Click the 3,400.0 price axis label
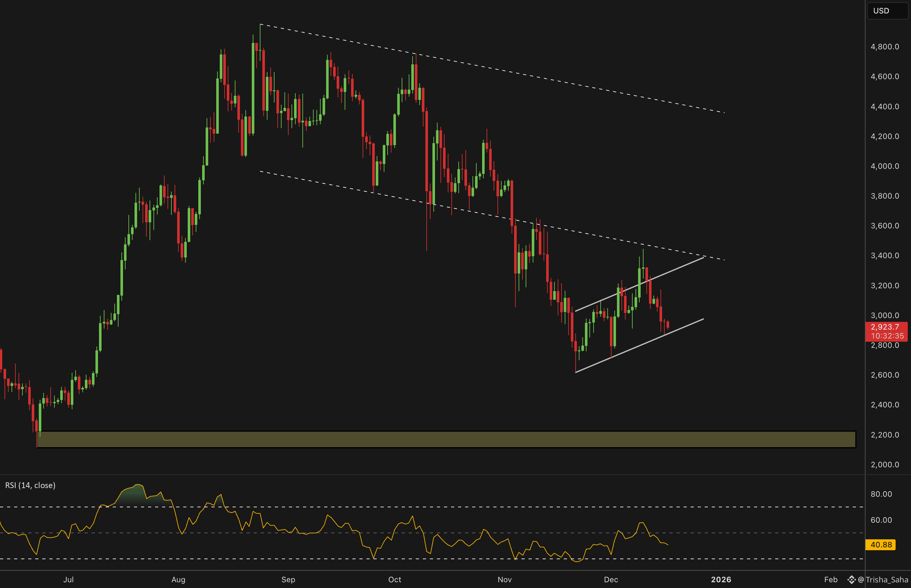911x588 pixels. click(885, 256)
